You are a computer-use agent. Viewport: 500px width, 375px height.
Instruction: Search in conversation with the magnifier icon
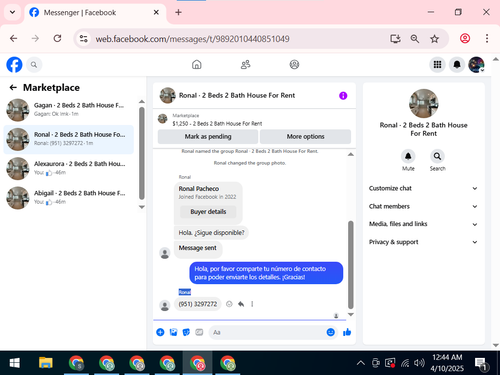point(437,156)
